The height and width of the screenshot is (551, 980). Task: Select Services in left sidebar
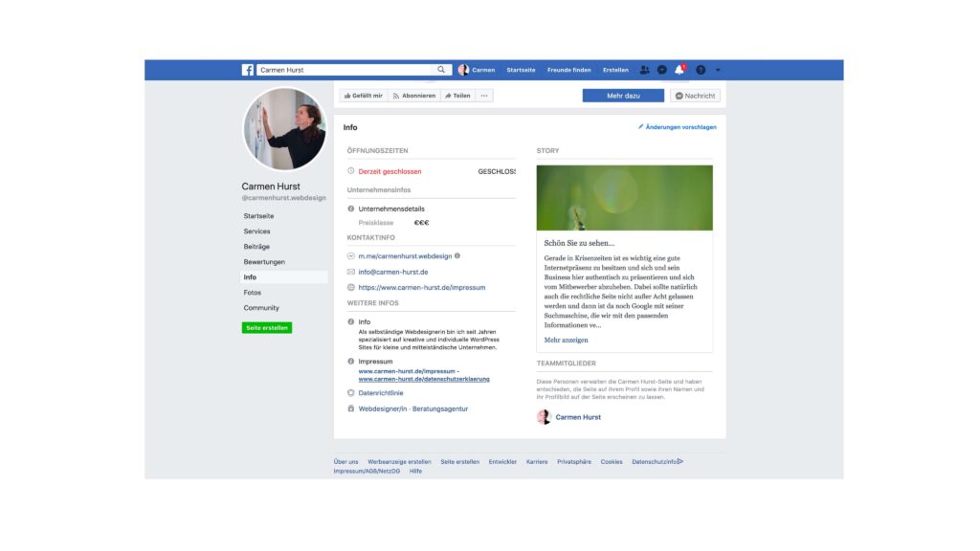click(256, 231)
